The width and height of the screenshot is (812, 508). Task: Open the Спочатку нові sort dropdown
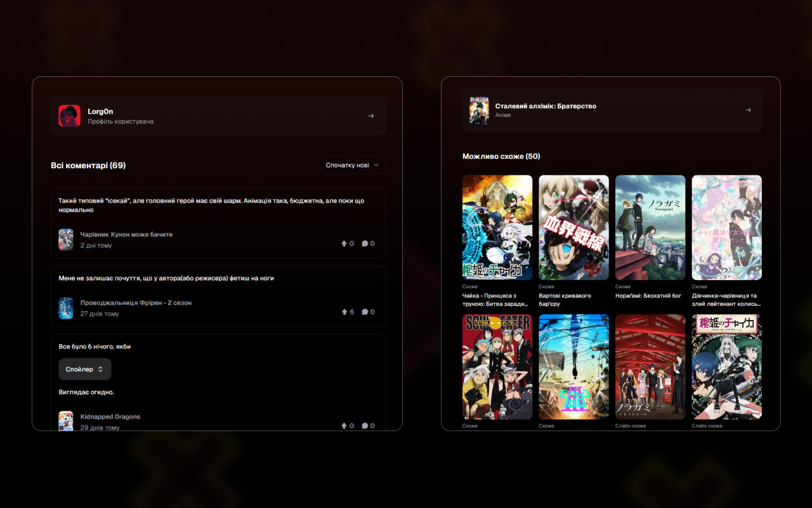(x=353, y=165)
